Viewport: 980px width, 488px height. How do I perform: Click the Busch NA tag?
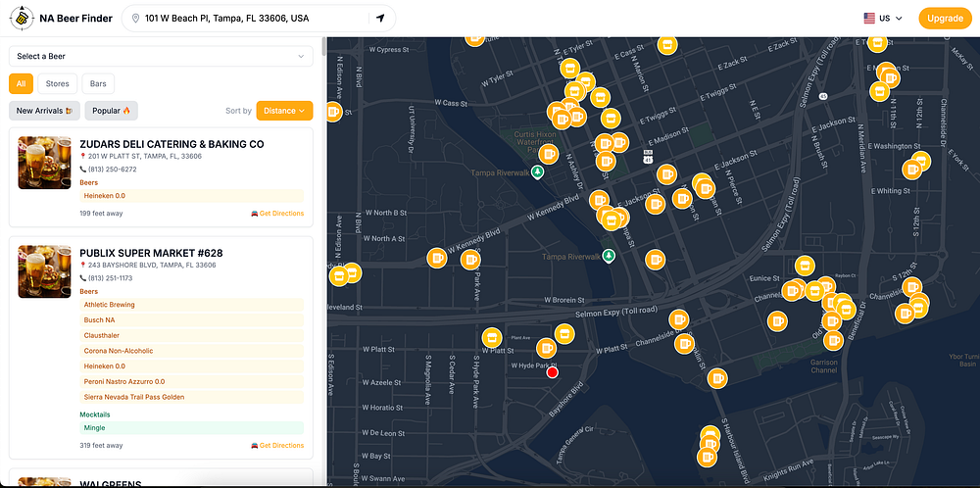coord(192,319)
